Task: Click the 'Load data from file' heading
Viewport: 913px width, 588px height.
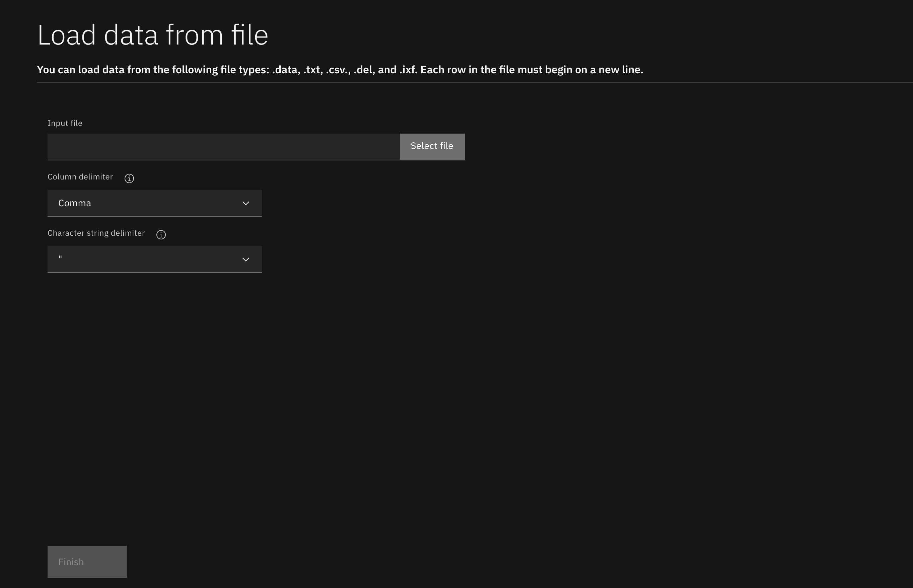Action: [153, 35]
